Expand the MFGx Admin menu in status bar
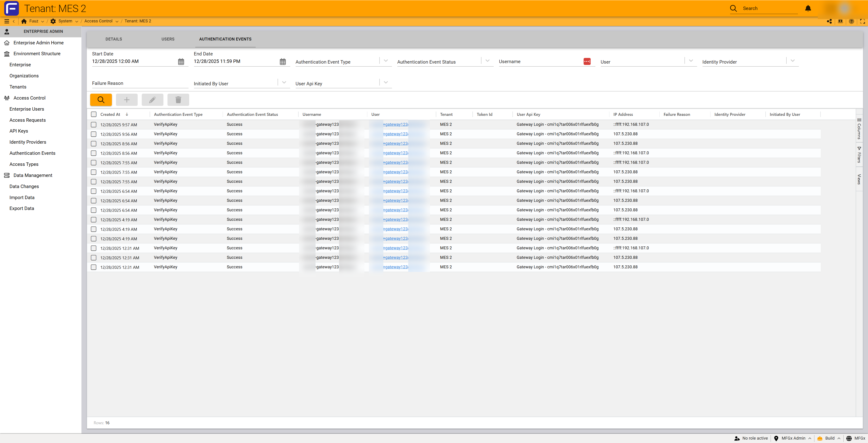This screenshot has height=443, width=868. click(x=809, y=439)
